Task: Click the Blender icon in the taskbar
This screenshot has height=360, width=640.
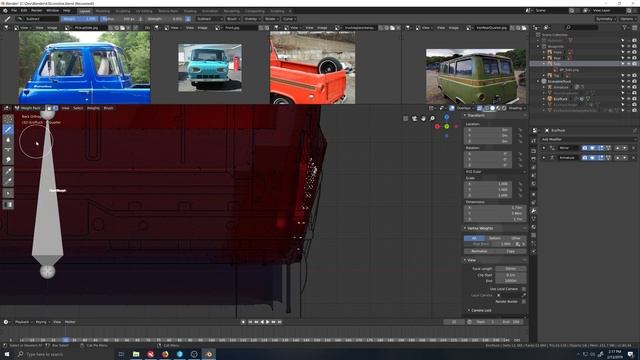Action: [209, 354]
